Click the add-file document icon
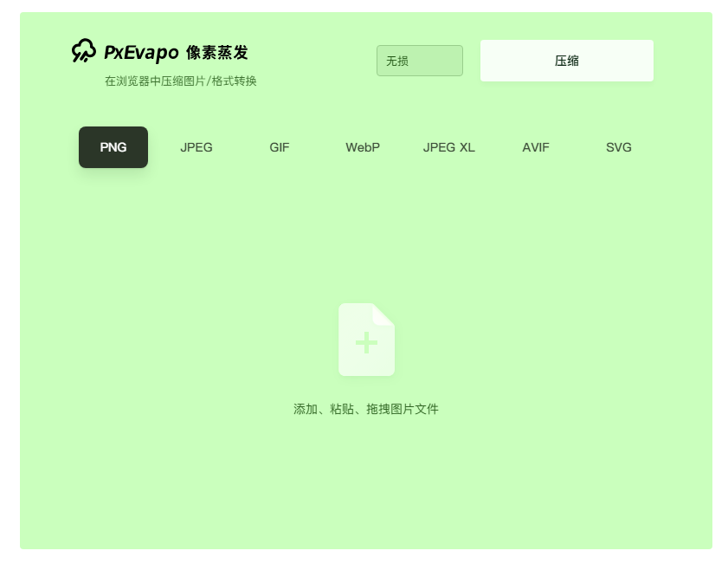 366,341
